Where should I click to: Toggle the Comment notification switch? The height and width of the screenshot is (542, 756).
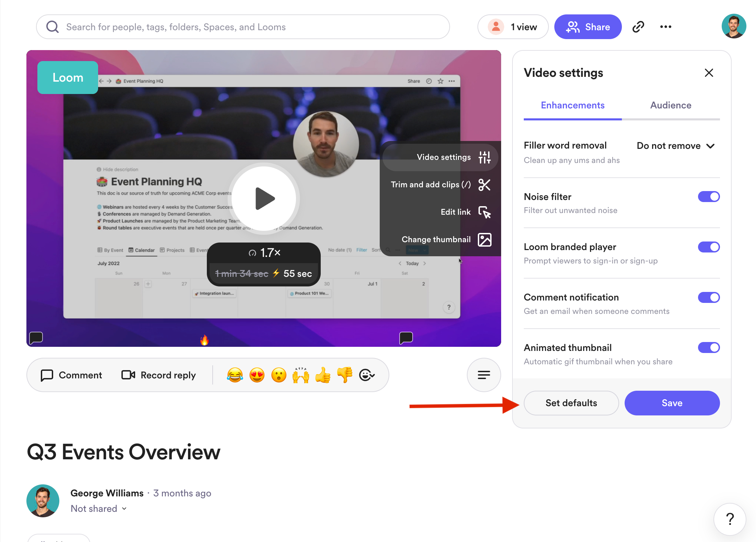click(x=709, y=297)
